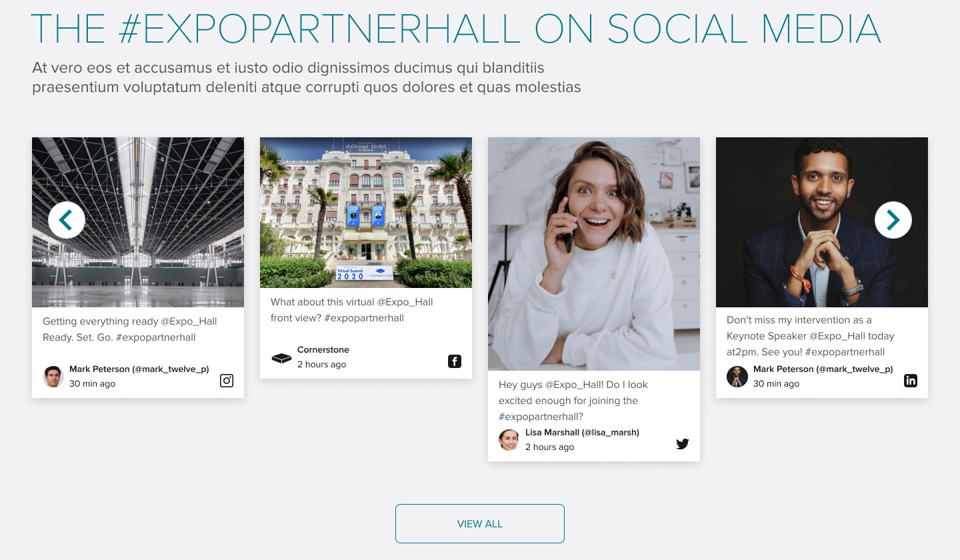Click "Hey guys @Expo_Hall" post text
The height and width of the screenshot is (560, 960).
click(573, 401)
